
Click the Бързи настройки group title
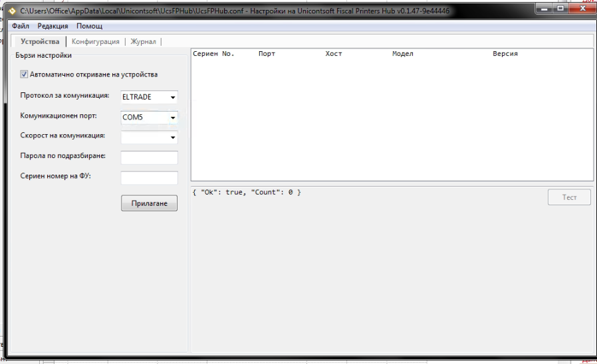point(43,55)
